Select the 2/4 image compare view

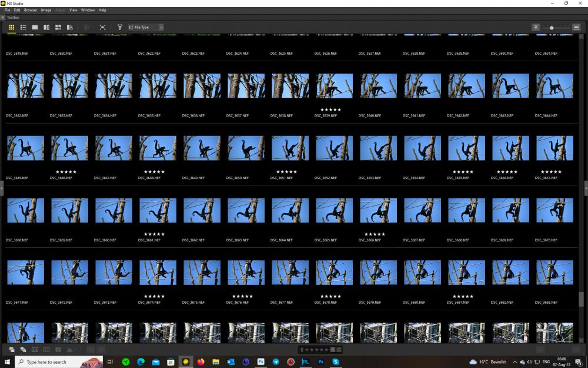point(58,28)
